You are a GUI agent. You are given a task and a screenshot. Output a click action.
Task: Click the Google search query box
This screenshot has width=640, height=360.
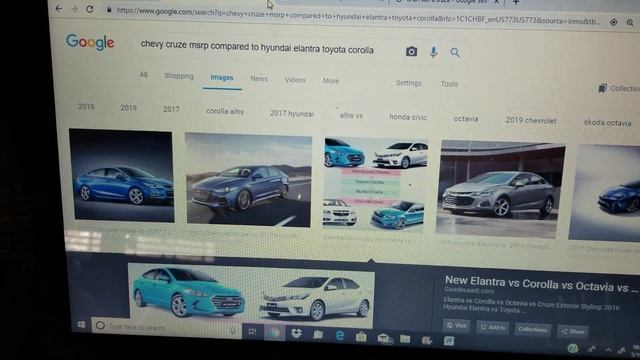point(257,47)
